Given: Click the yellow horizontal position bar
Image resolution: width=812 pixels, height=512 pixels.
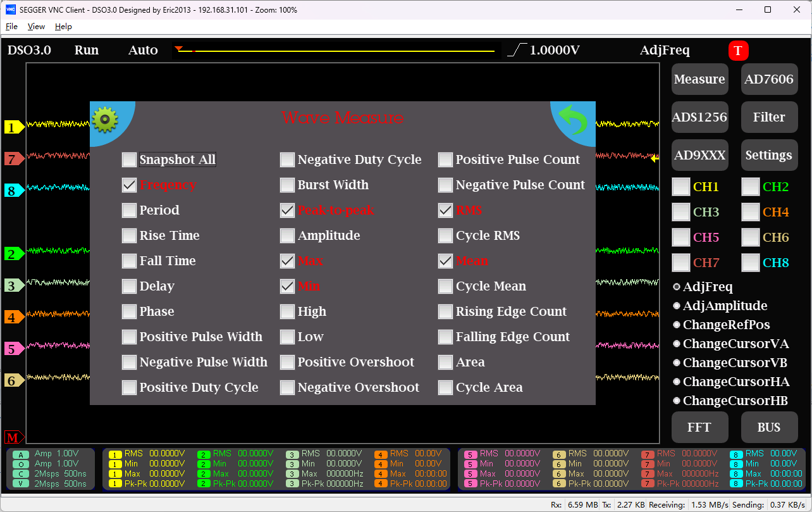Looking at the screenshot, I should click(336, 51).
